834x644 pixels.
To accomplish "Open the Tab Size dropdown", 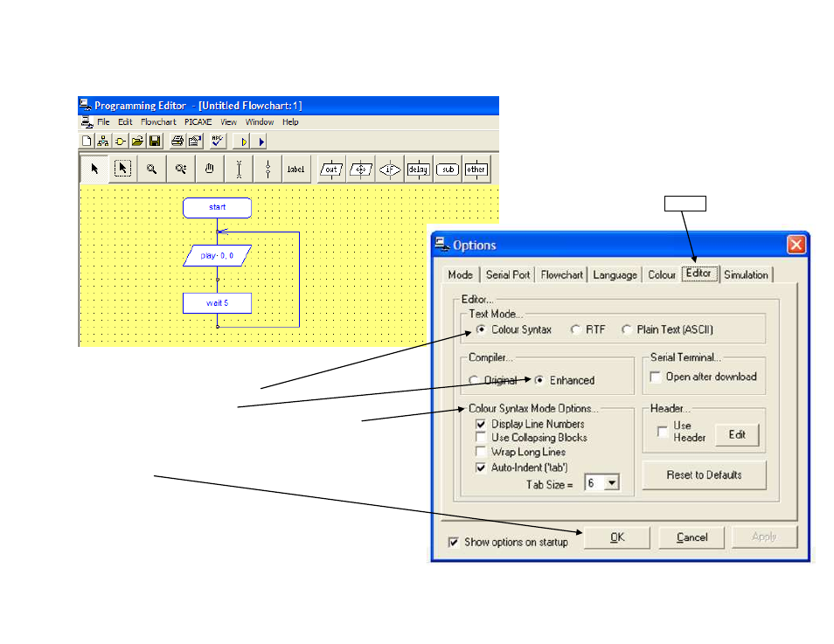I will [x=612, y=483].
